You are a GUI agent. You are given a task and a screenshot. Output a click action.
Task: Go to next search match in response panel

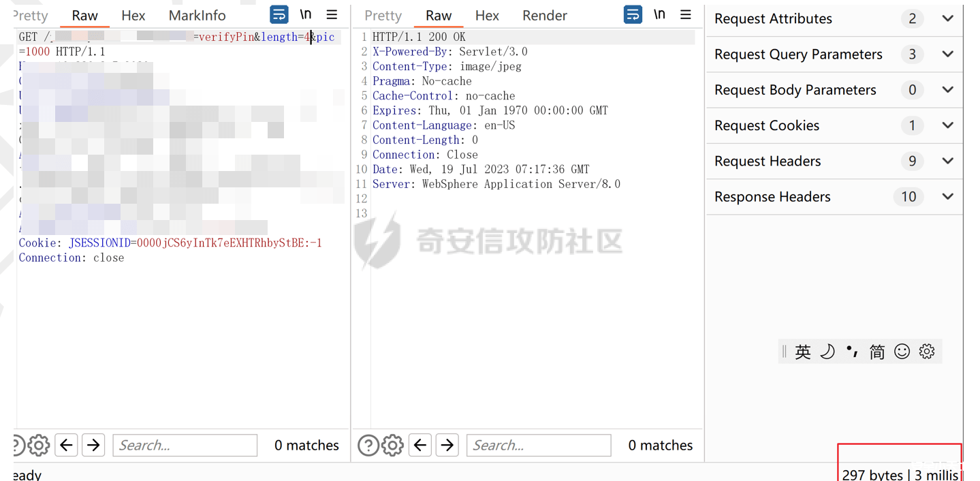447,444
